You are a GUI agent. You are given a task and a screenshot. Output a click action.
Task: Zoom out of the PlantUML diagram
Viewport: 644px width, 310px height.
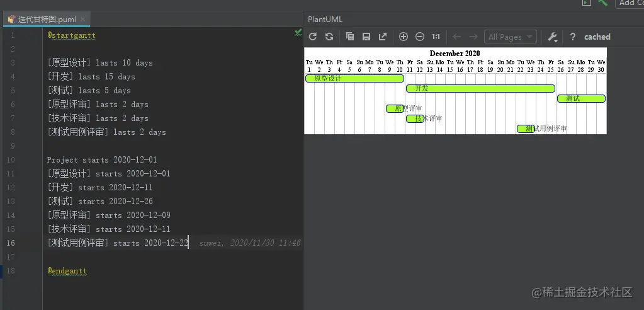(420, 37)
